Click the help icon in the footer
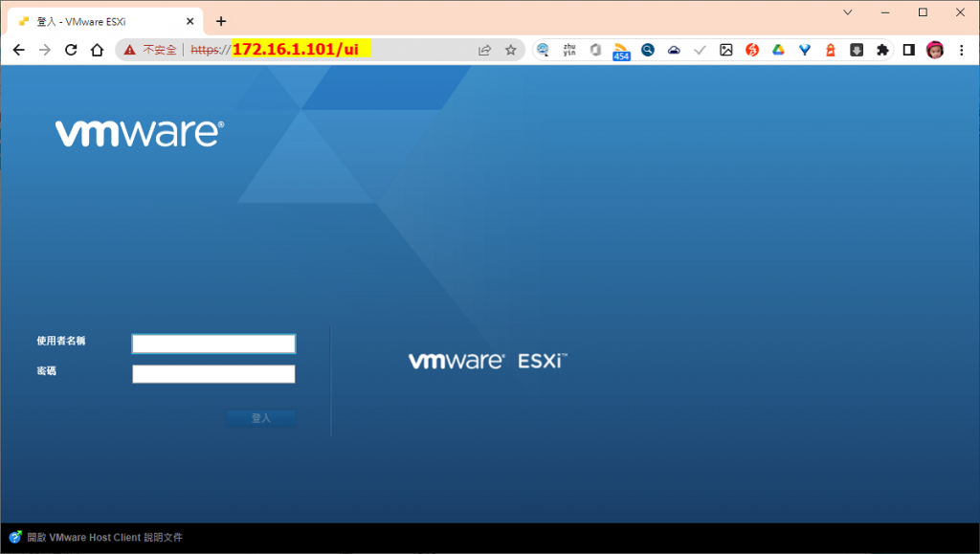 15,537
